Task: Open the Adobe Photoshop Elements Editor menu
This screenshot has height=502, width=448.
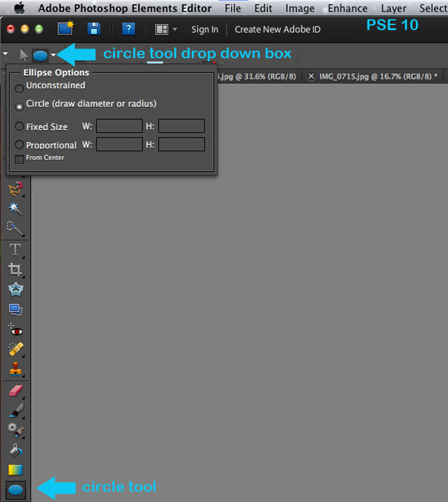Action: (125, 8)
